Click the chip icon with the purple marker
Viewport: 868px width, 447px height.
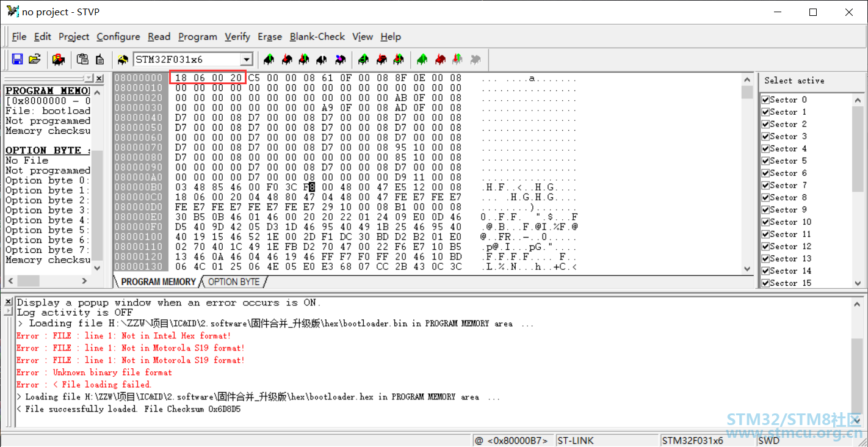340,59
